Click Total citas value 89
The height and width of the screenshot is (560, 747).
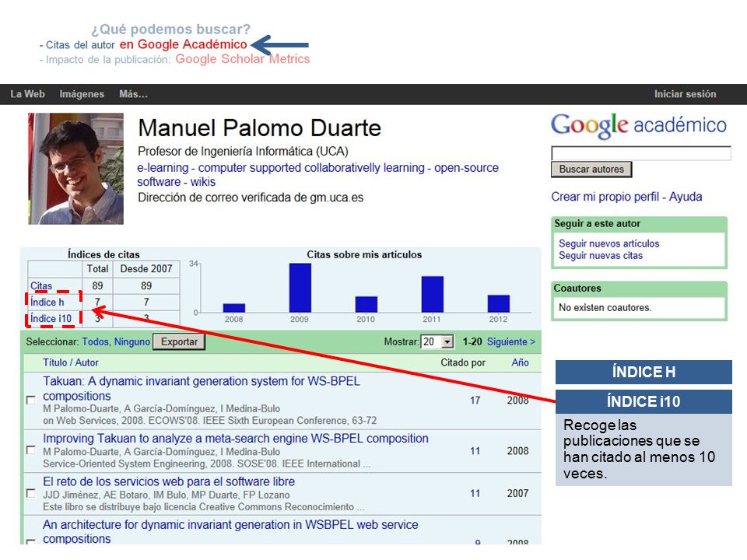coord(98,285)
